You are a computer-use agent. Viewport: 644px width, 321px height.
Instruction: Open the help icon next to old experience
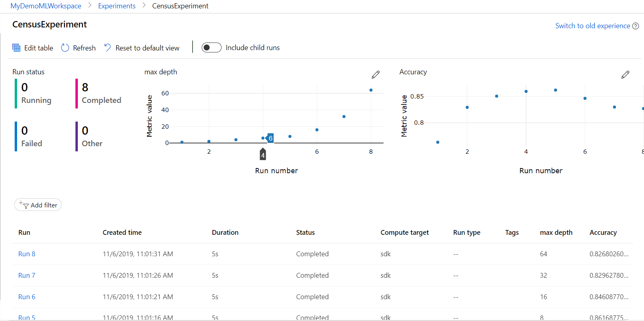click(x=636, y=26)
